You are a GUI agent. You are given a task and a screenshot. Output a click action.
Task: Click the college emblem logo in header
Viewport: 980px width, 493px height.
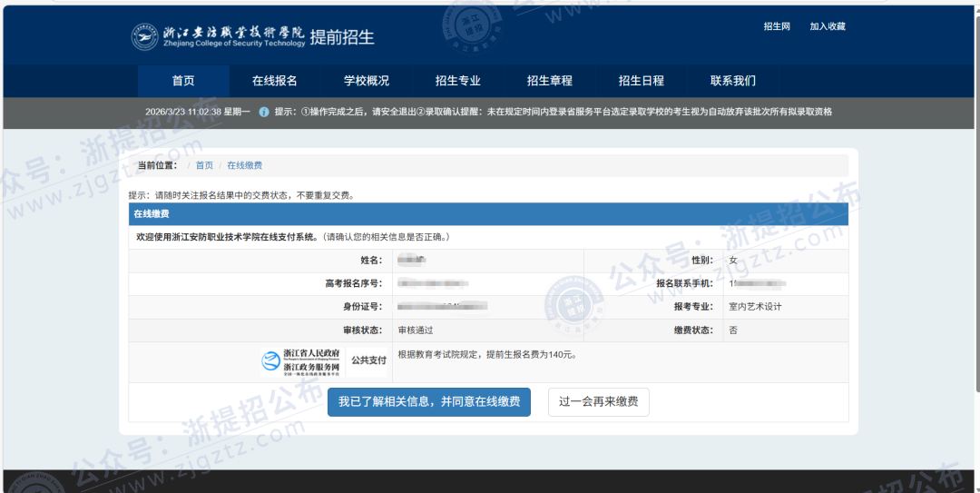tap(144, 36)
